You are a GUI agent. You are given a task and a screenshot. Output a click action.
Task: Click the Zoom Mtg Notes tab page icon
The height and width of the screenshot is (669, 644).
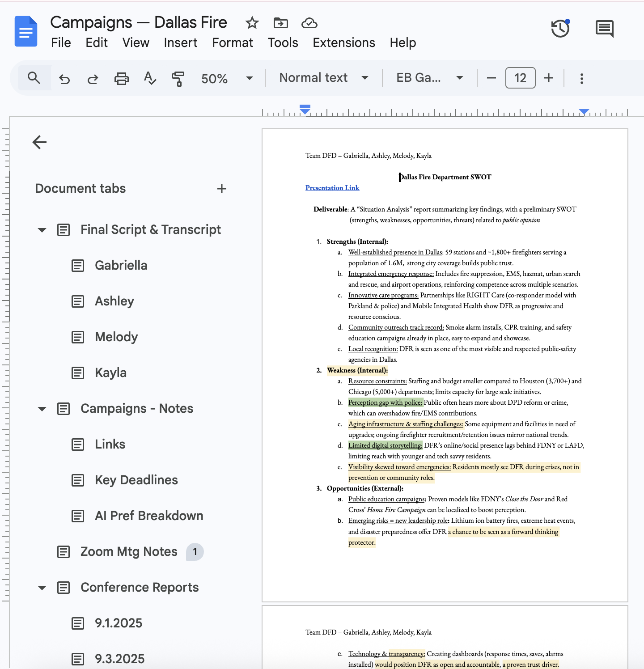point(64,552)
